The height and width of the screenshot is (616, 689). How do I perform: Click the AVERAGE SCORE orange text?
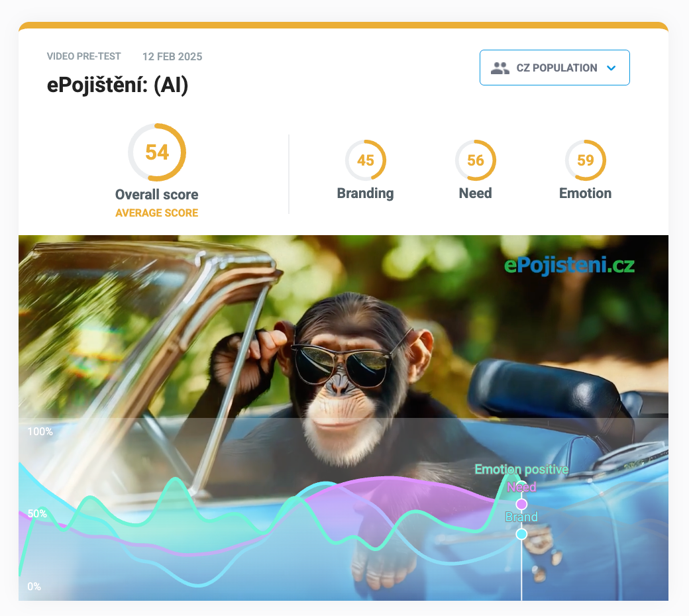pyautogui.click(x=157, y=213)
